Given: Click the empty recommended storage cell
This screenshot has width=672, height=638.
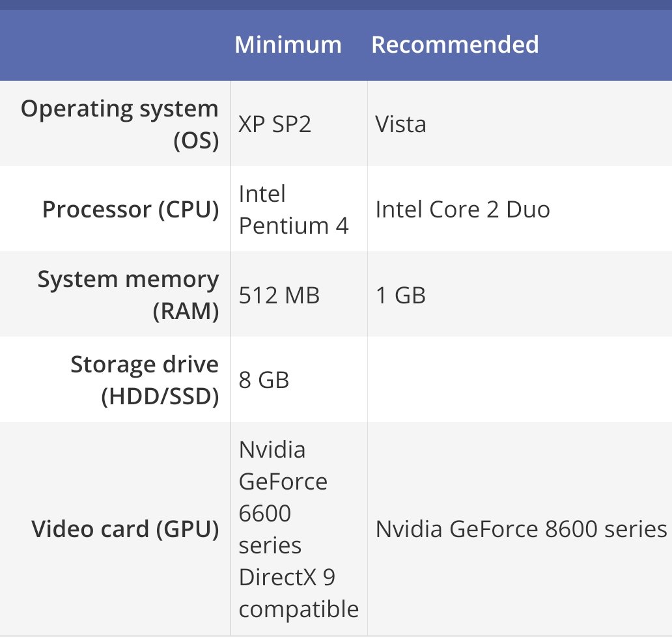Looking at the screenshot, I should coord(520,380).
